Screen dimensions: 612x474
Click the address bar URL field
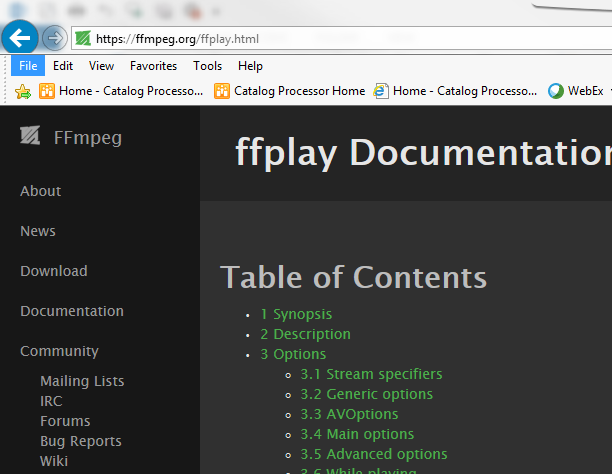pos(342,38)
